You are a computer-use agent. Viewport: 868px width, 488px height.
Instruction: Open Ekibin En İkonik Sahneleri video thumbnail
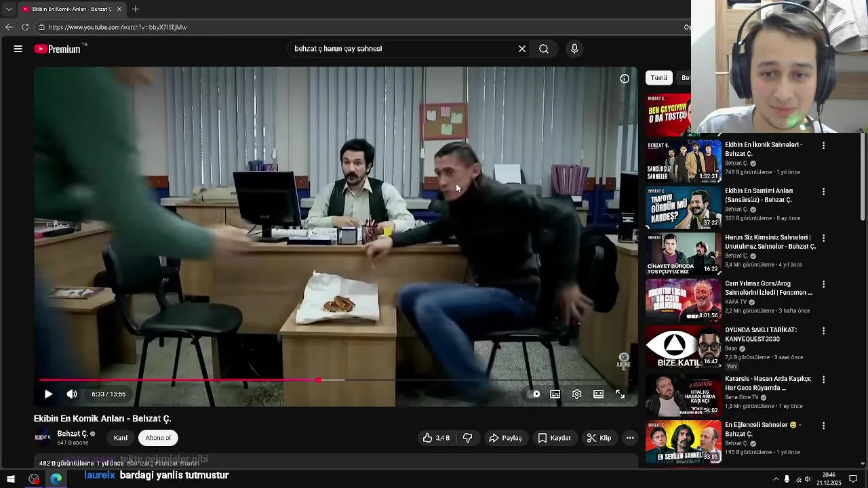click(x=683, y=161)
